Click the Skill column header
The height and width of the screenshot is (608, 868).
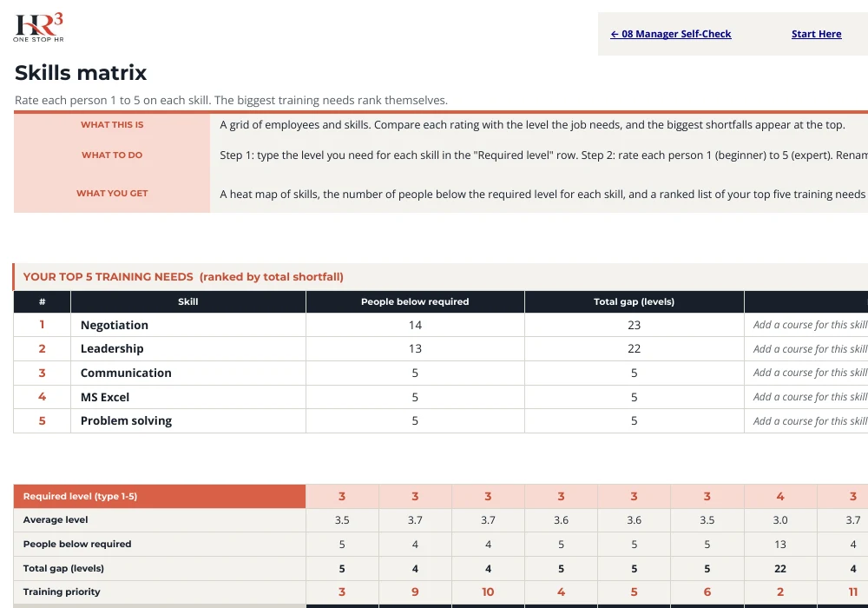tap(188, 301)
